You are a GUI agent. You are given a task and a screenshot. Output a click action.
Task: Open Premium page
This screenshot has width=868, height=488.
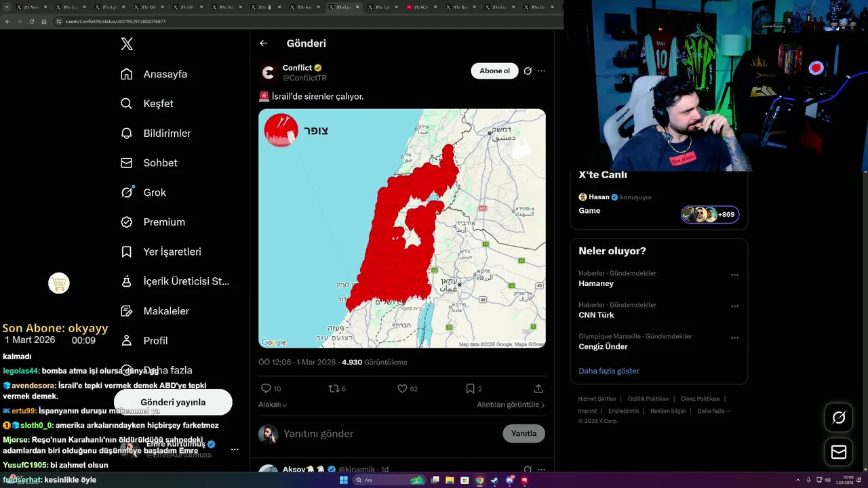click(153, 222)
